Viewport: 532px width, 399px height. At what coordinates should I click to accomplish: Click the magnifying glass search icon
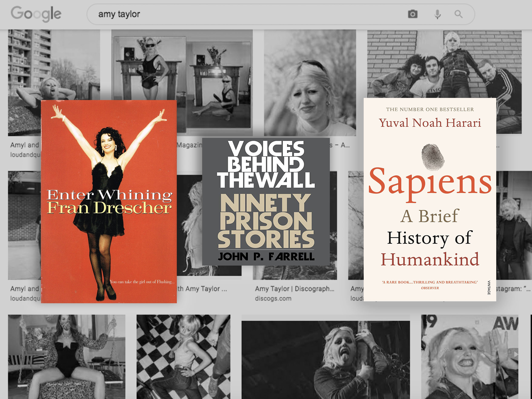tap(458, 14)
